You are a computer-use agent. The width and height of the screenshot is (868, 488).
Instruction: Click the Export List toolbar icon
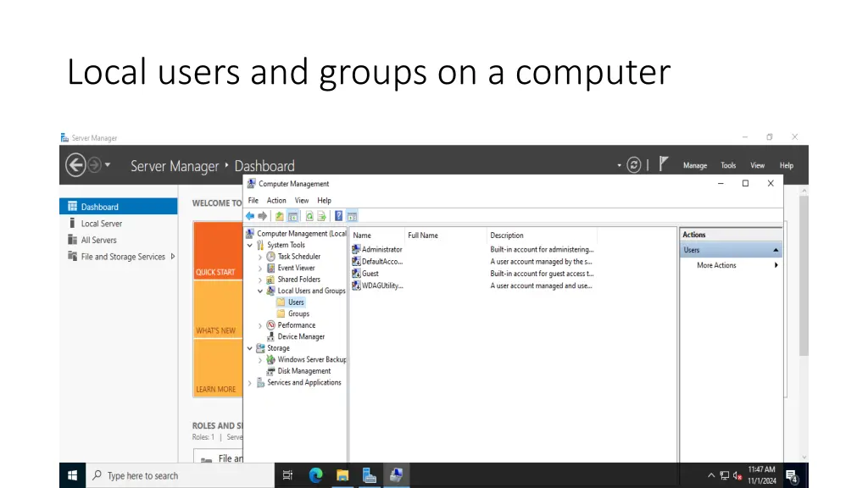[321, 216]
